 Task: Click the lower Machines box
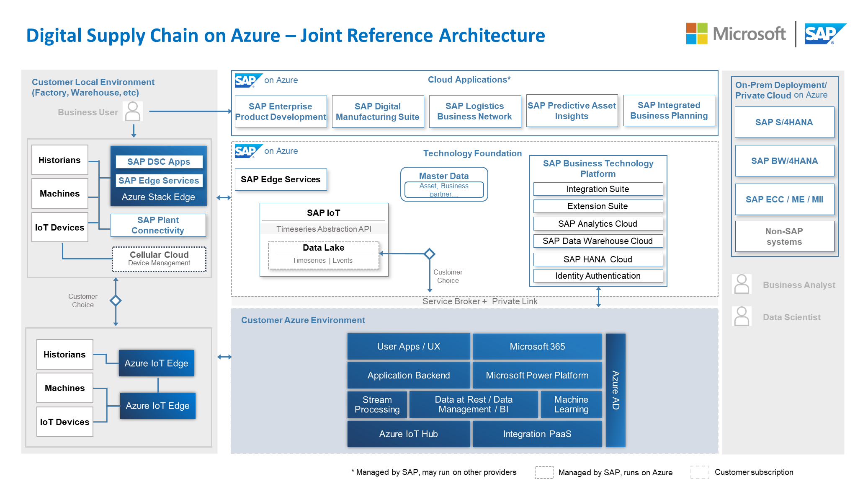click(x=64, y=388)
